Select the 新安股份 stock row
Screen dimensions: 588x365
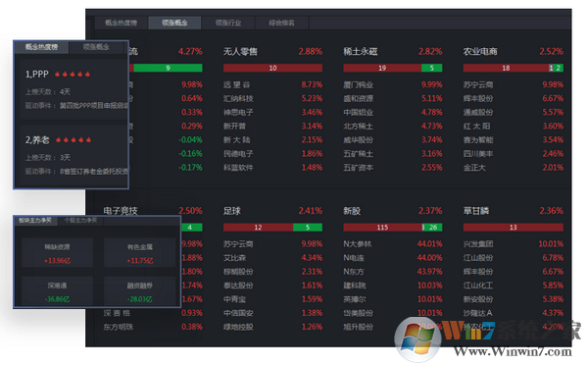pyautogui.click(x=513, y=299)
